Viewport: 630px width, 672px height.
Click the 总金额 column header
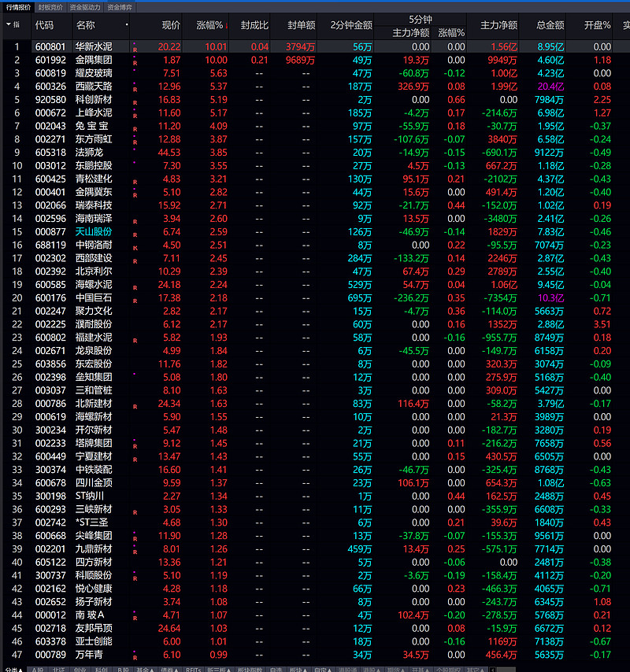[550, 25]
